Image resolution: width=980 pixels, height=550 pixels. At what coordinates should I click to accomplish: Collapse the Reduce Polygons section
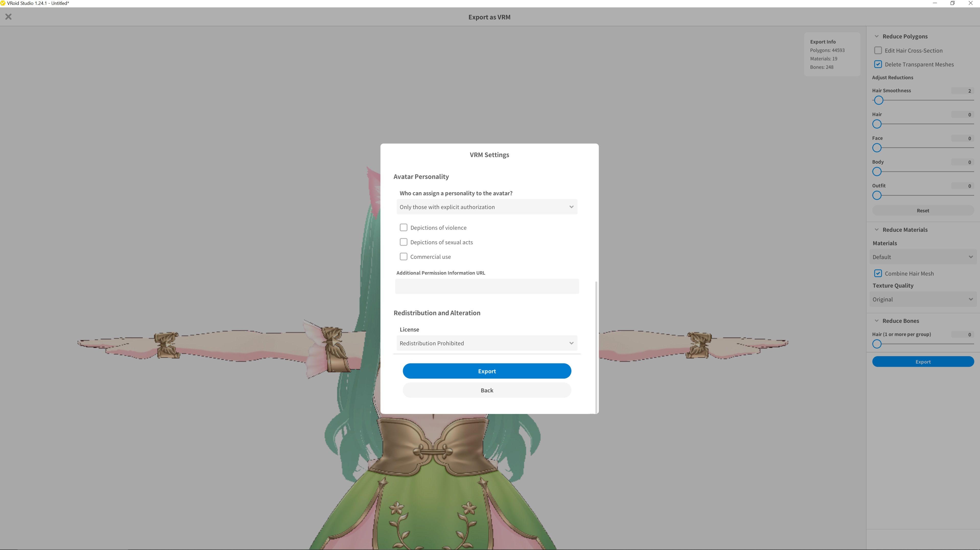(877, 36)
